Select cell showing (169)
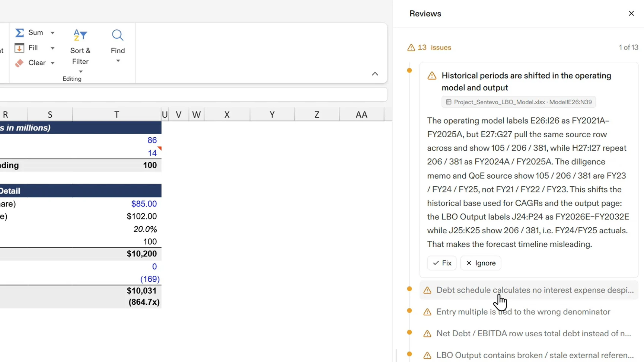 point(117,279)
